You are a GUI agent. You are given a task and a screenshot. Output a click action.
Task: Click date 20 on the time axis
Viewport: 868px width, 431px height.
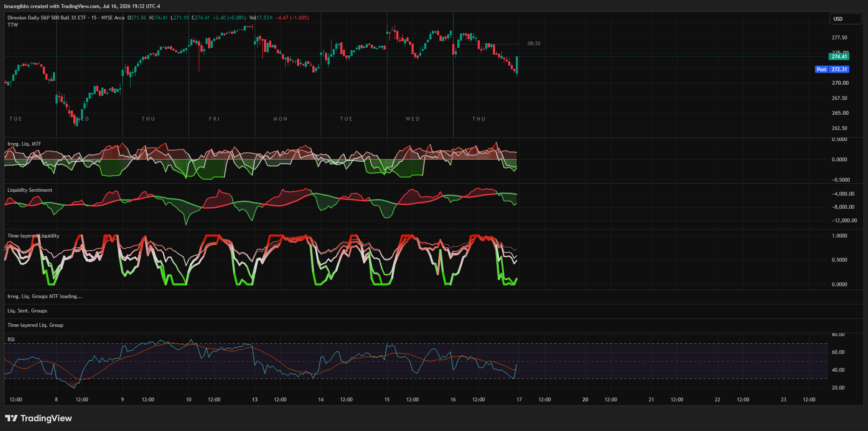pyautogui.click(x=585, y=400)
